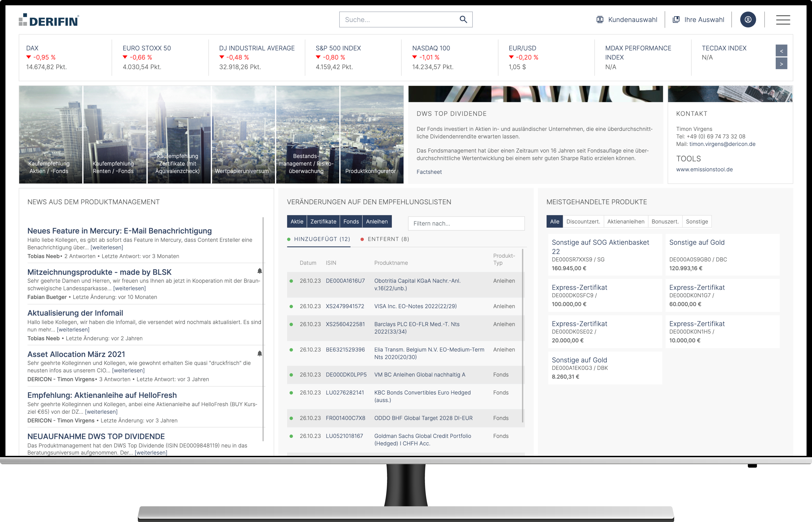Image resolution: width=812 pixels, height=522 pixels.
Task: Click the Ihre Auswahl label
Action: pyautogui.click(x=704, y=20)
